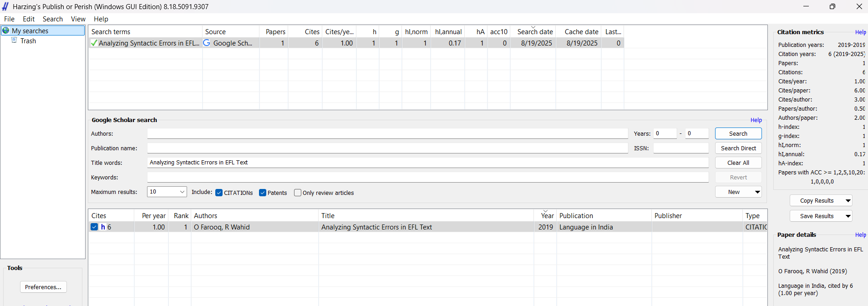Open Help link for Citation metrics
Viewport: 868px width, 306px height.
click(x=860, y=32)
